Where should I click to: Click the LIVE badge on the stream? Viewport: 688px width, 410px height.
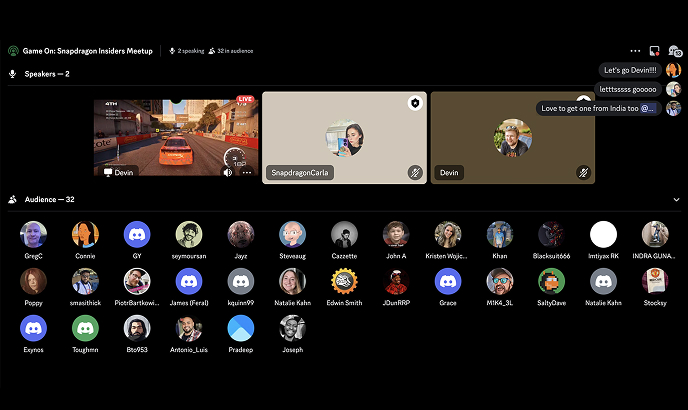click(x=245, y=99)
